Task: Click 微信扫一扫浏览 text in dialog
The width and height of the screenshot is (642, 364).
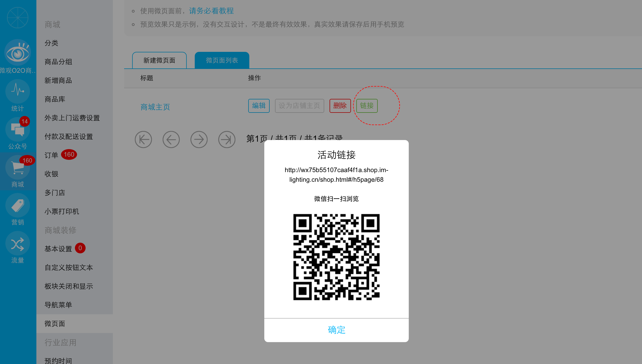Action: [337, 199]
